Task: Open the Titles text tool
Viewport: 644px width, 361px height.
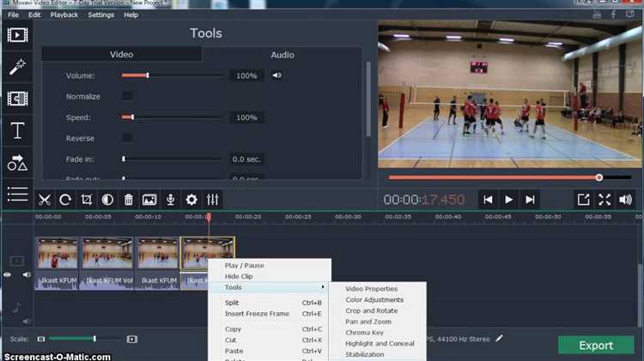Action: (x=17, y=131)
